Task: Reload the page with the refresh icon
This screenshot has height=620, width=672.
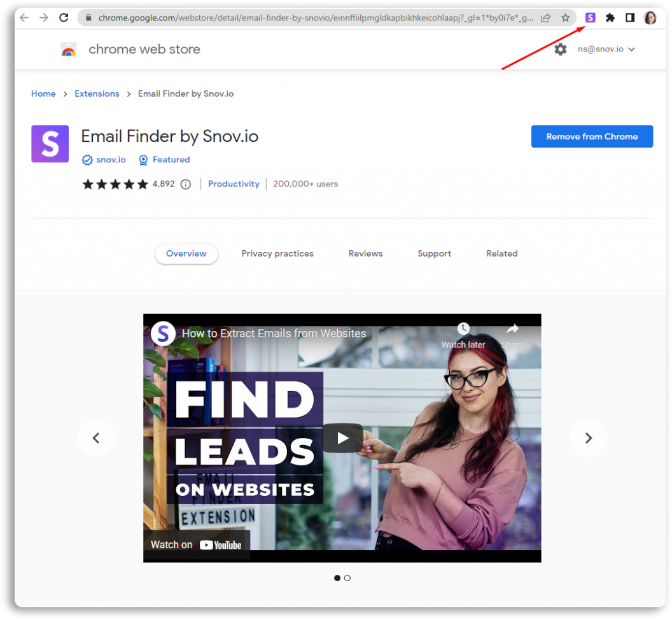Action: click(x=64, y=18)
